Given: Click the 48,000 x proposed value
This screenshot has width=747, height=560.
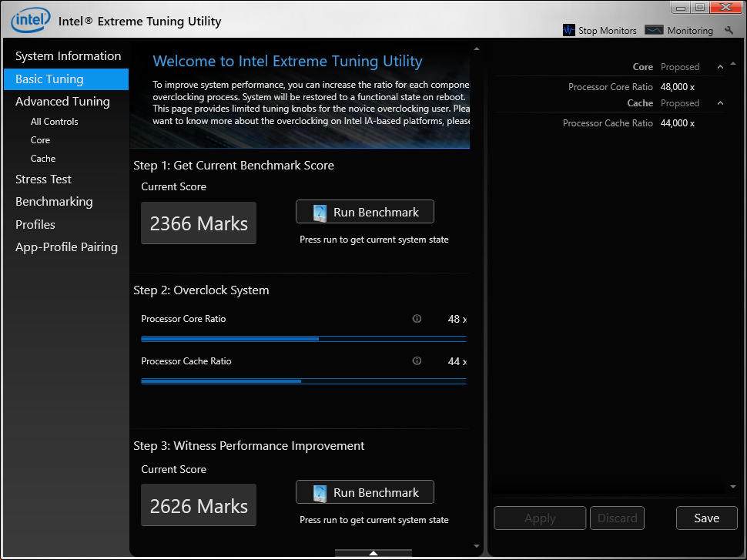Looking at the screenshot, I should (678, 87).
